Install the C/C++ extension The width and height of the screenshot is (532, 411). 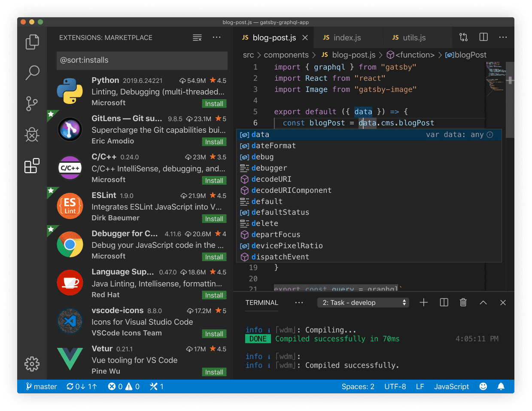point(214,180)
